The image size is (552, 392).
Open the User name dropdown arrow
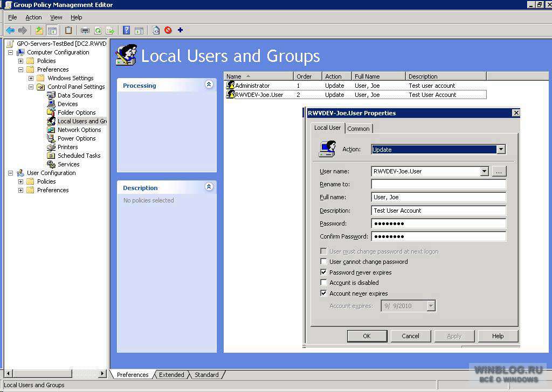[x=485, y=171]
